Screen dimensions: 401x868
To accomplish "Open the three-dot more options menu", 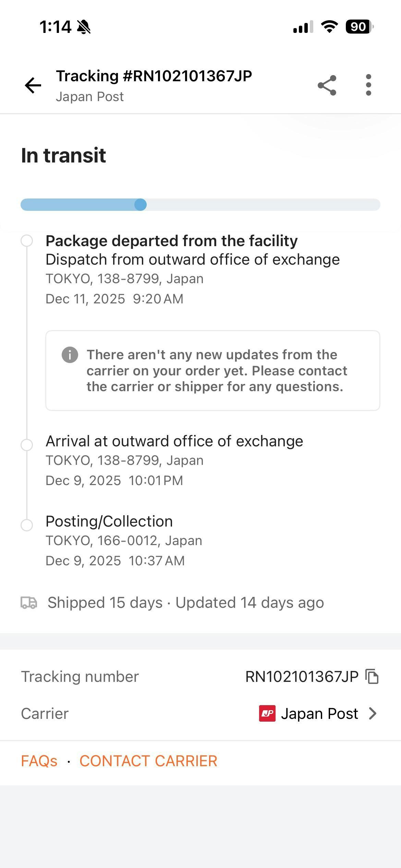I will [368, 85].
